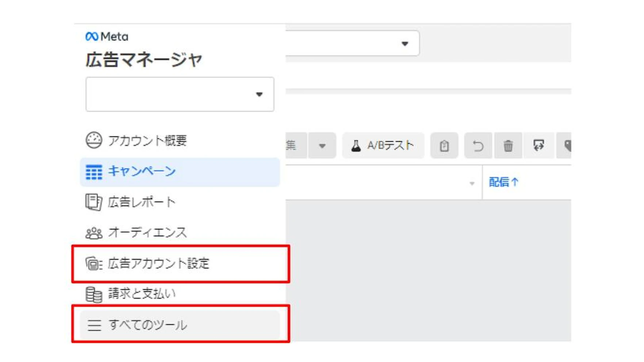Click the ad account settings icon
644x362 pixels.
(94, 263)
